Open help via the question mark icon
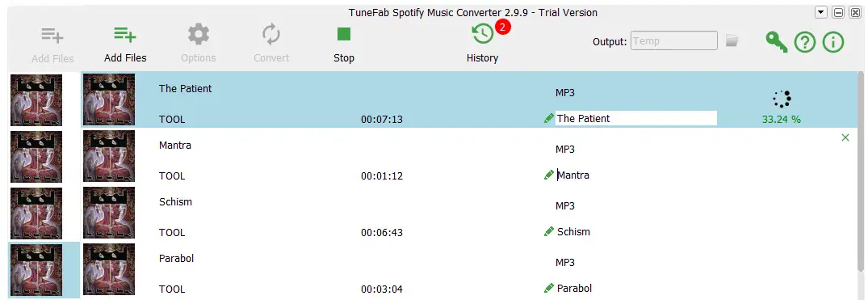Viewport: 868px width, 300px height. 805,41
